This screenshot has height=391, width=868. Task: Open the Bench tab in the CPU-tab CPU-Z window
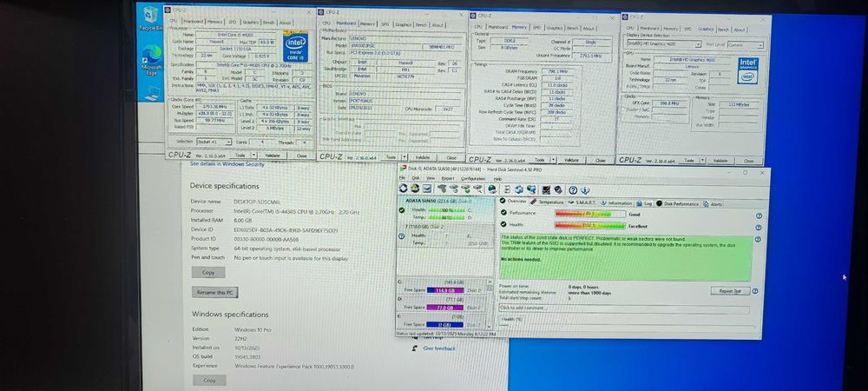pyautogui.click(x=268, y=22)
